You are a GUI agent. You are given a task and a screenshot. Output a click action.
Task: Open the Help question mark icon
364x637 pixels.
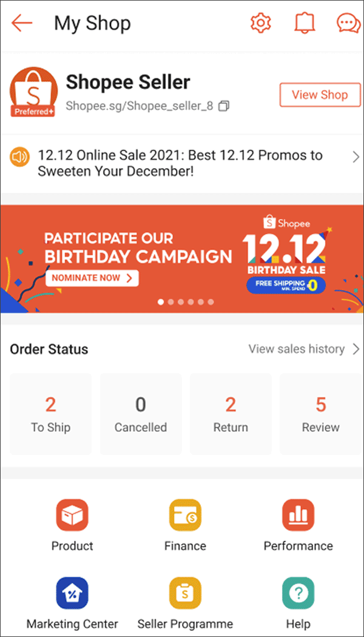298,594
